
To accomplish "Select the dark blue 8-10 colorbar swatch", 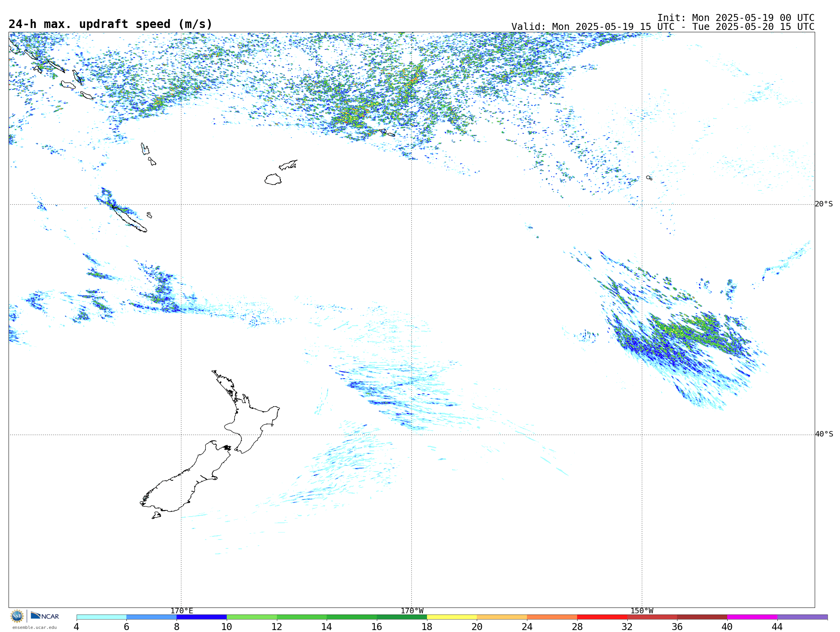I will (201, 617).
